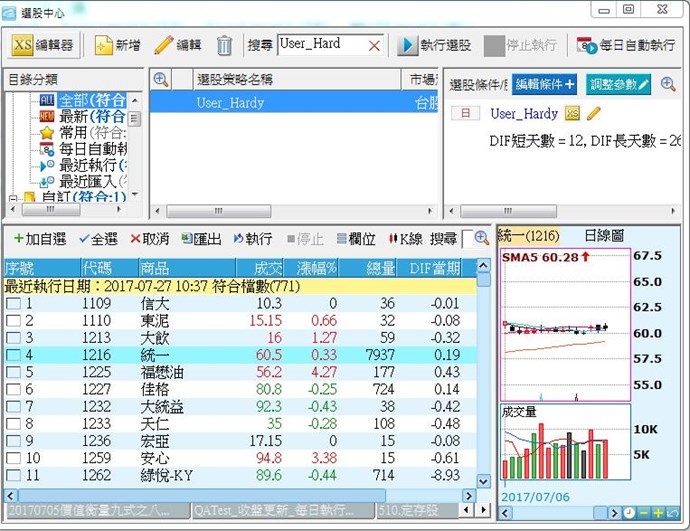Screen dimensions: 690x531
Task: Click pencil icon beside User_Hardy condition
Action: pyautogui.click(x=594, y=113)
